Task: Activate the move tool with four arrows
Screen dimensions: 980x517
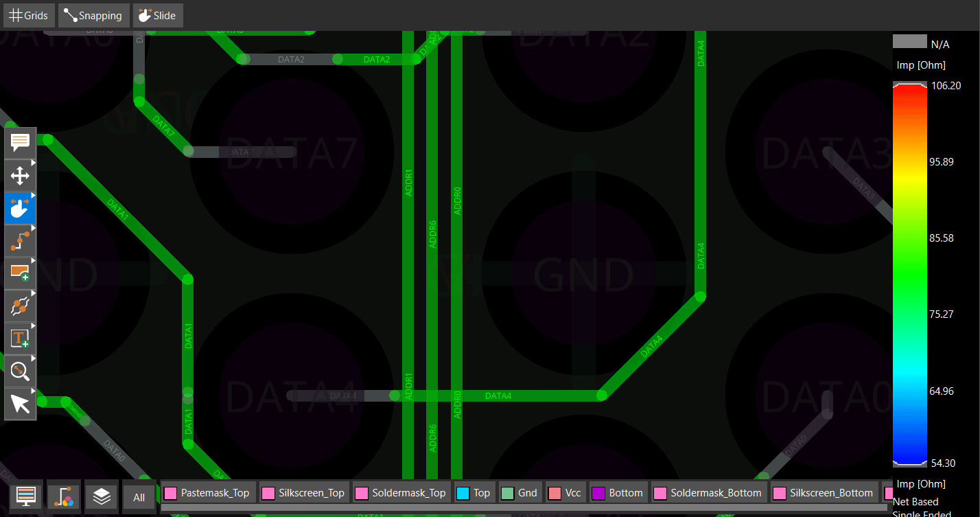Action: click(20, 176)
